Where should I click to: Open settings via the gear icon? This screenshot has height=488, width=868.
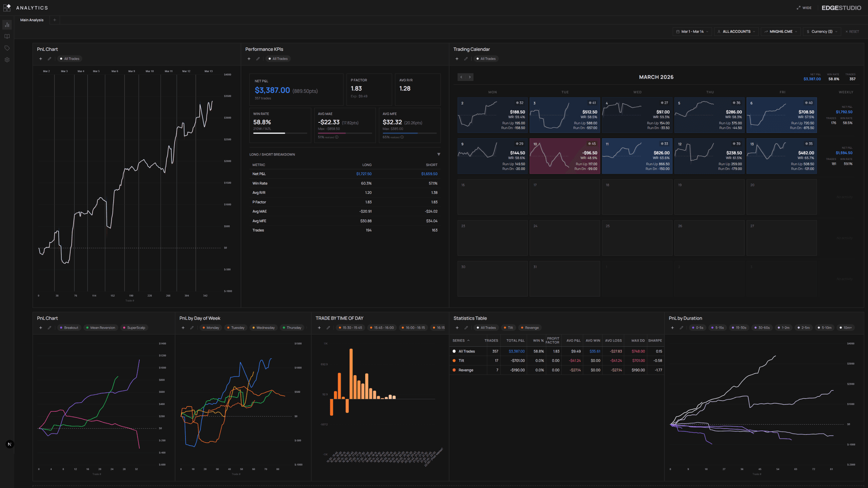[x=7, y=60]
